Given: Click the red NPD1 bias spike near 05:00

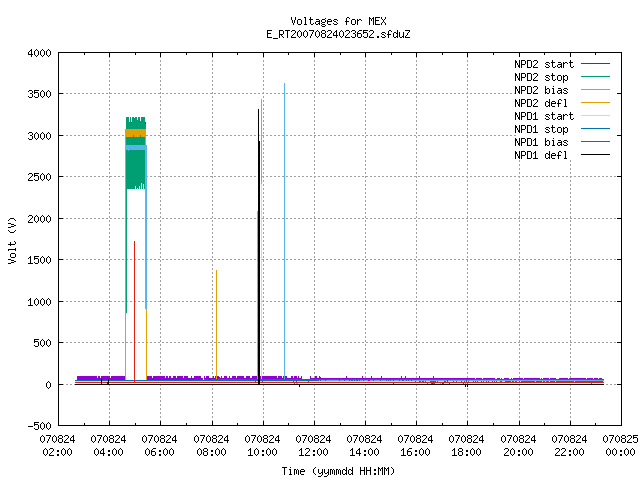Looking at the screenshot, I should [x=134, y=311].
